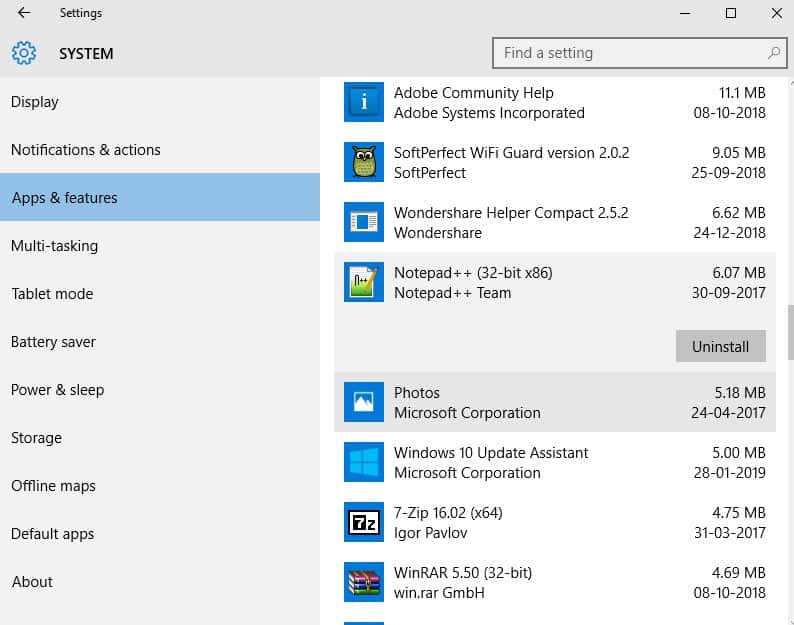
Task: Select Tablet mode in the sidebar
Action: click(52, 294)
